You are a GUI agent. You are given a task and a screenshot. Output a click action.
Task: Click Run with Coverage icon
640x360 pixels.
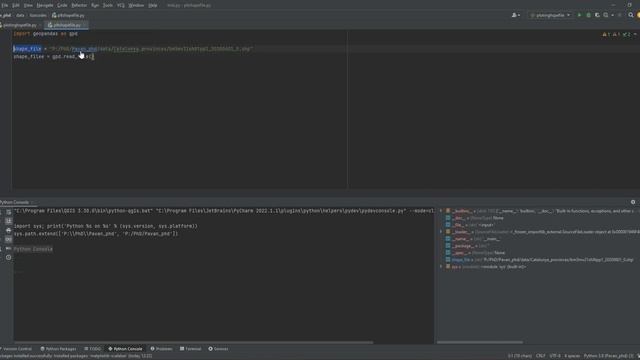pos(597,16)
